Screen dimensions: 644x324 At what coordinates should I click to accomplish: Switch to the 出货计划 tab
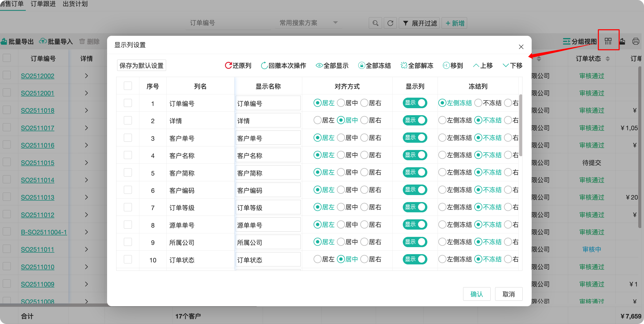click(75, 4)
